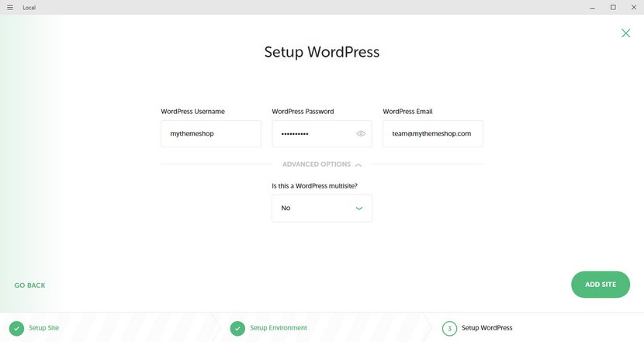Open the WordPress multisite dropdown
The image size is (644, 342).
(x=321, y=208)
